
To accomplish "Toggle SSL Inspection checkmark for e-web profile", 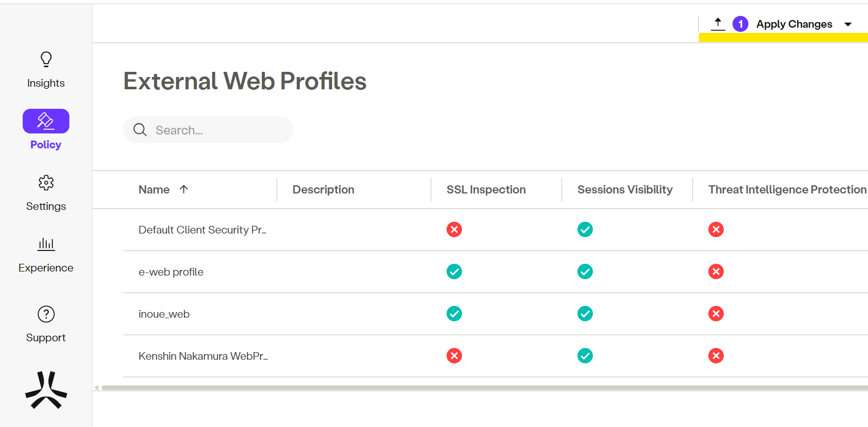I will pyautogui.click(x=454, y=271).
